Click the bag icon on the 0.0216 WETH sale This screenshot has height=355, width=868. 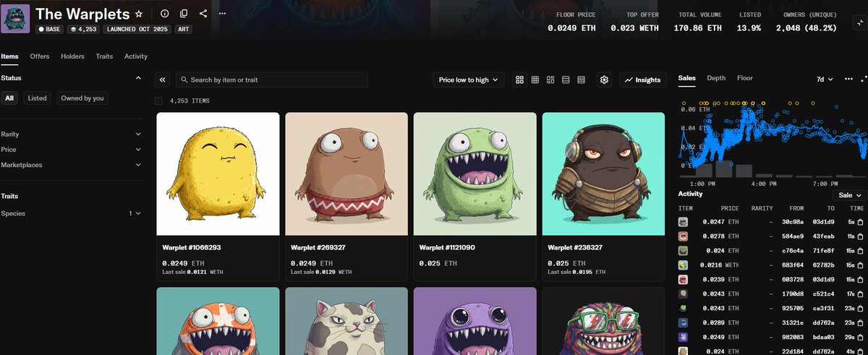coord(861,265)
